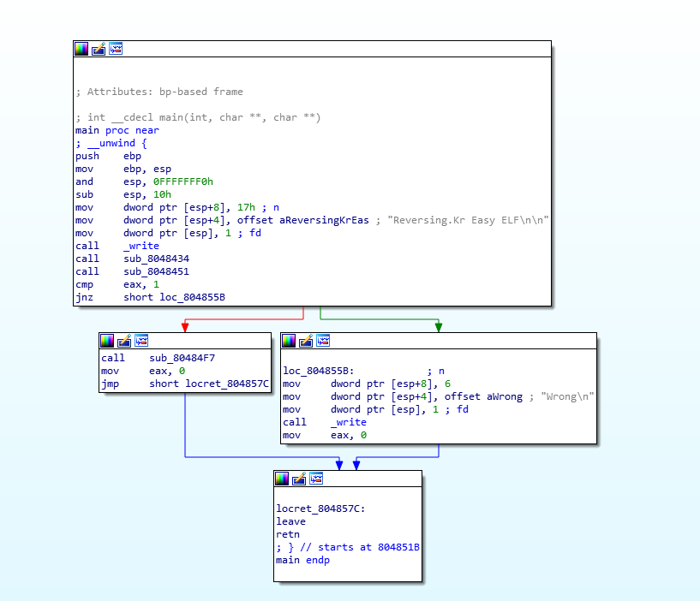700x601 pixels.
Task: Click the 'main endp' line
Action: coord(302,560)
